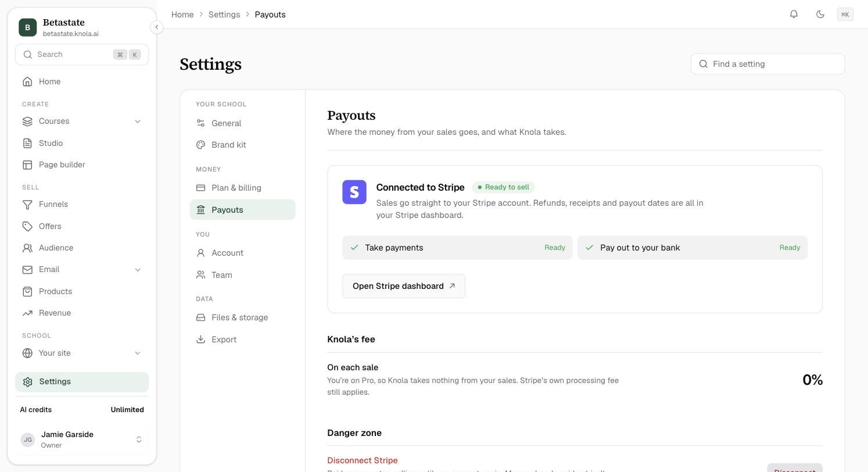This screenshot has width=868, height=472.
Task: Click the Funnels funnel icon
Action: click(x=27, y=204)
